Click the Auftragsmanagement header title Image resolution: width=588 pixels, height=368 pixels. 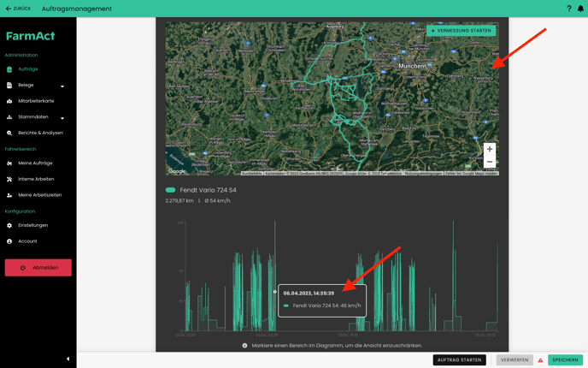click(x=77, y=9)
